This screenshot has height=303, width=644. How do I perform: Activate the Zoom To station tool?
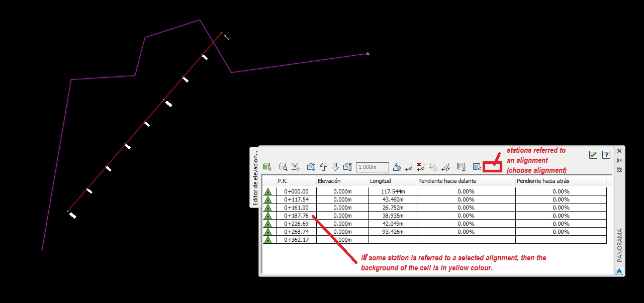coord(284,166)
